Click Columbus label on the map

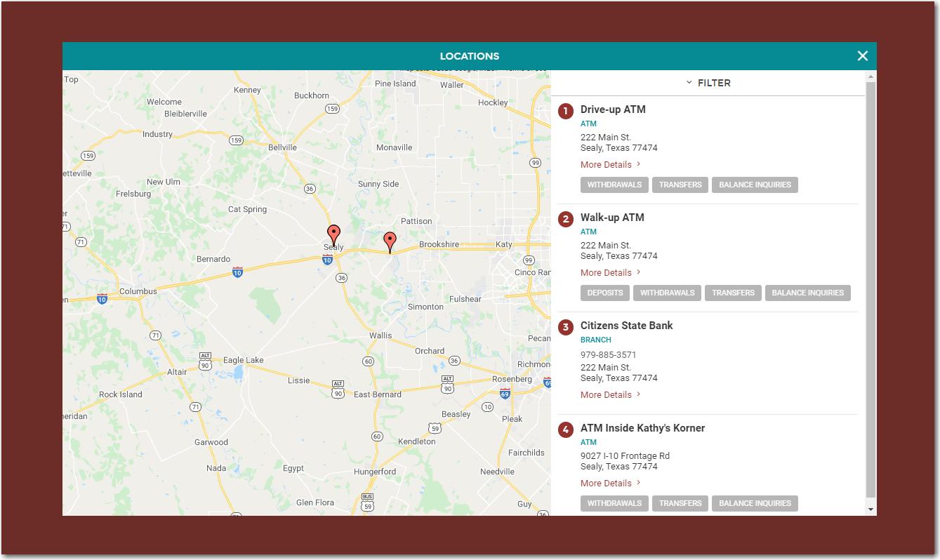click(138, 291)
